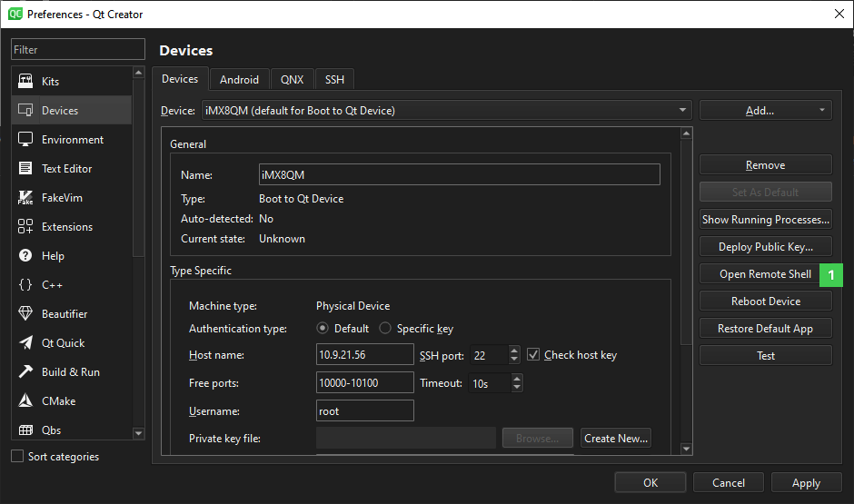Open FakeVim settings icon
854x504 pixels.
point(25,198)
